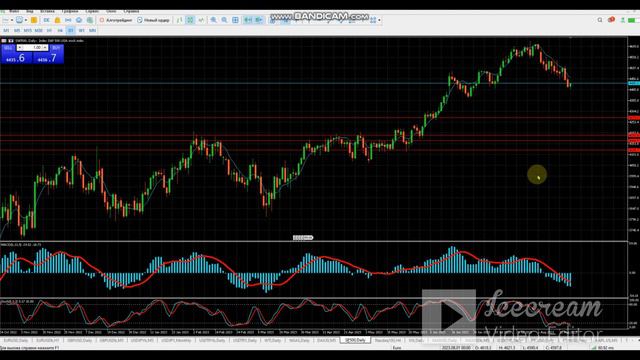Click the SP500 Daily chart title text
Viewport: 640px width, 360px height.
click(x=49, y=41)
